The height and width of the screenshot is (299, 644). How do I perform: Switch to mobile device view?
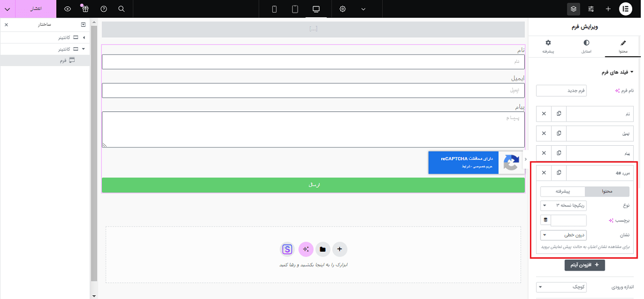click(274, 9)
